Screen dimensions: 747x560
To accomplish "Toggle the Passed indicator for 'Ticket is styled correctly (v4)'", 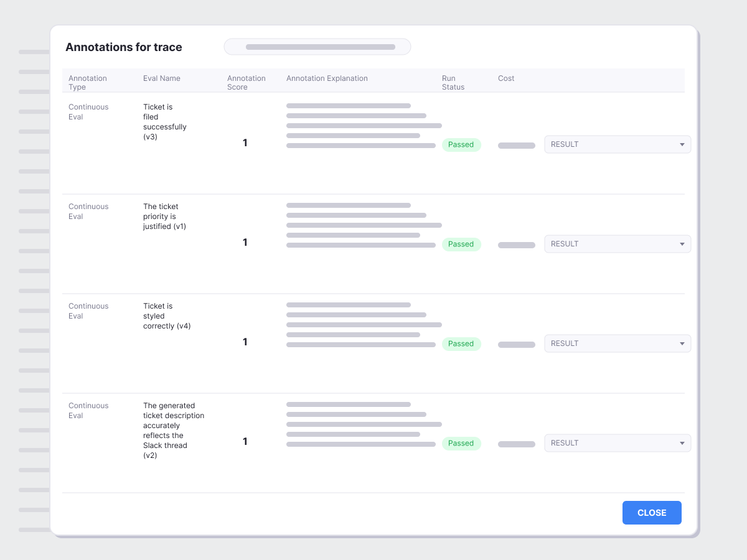I will (461, 343).
